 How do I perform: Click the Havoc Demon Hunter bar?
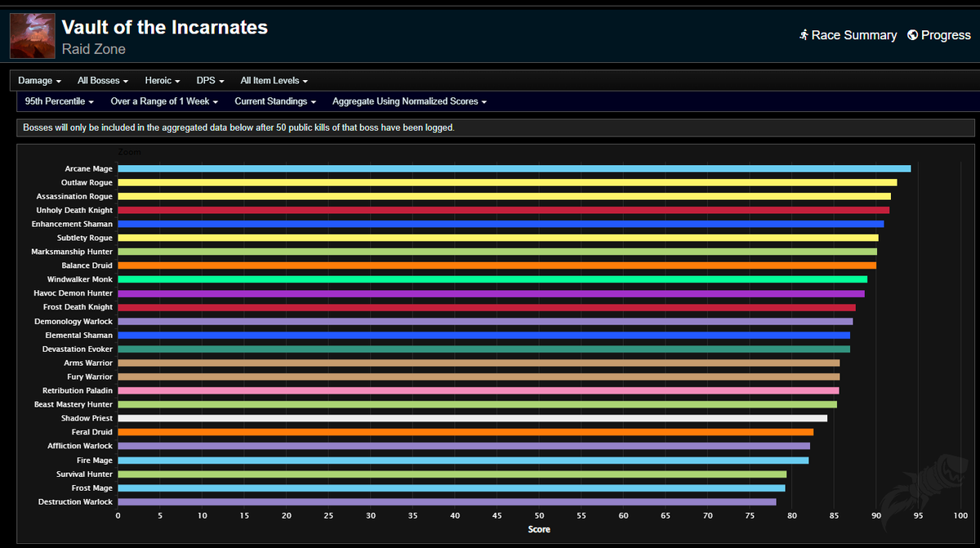[x=491, y=293]
